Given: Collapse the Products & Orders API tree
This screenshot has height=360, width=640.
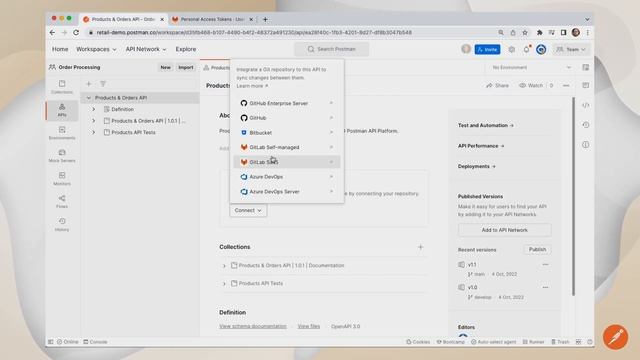Looking at the screenshot, I should pos(89,98).
